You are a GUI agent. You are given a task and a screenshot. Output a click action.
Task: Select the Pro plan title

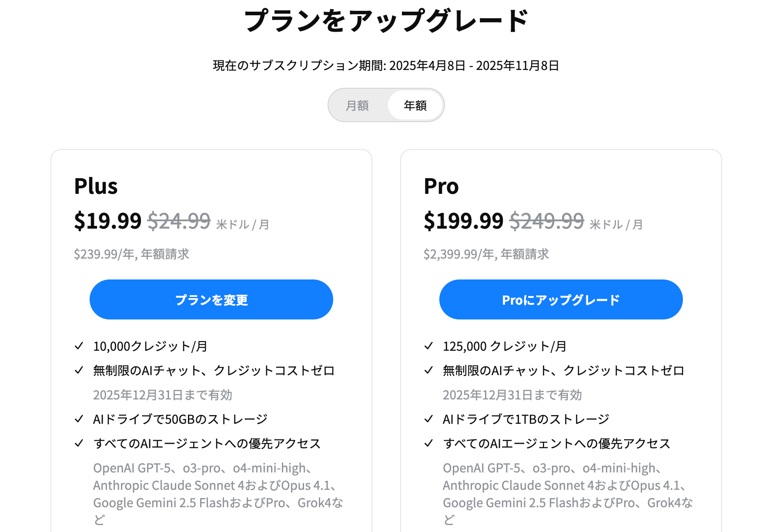tap(441, 186)
